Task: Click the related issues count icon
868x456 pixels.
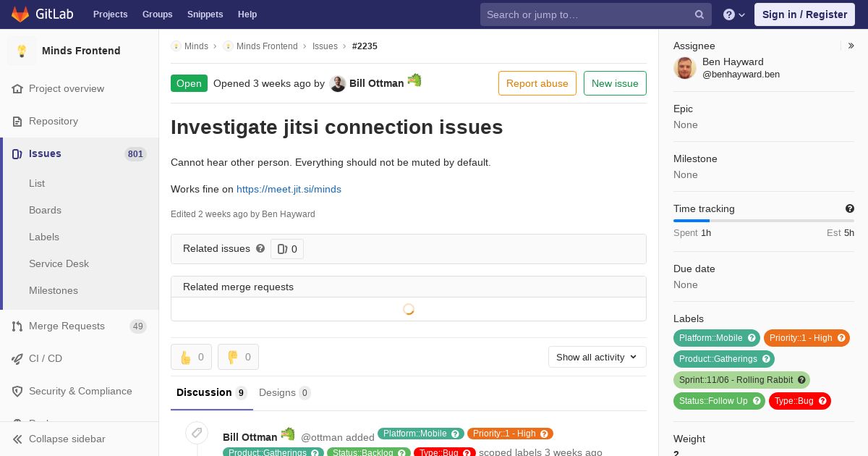Action: point(282,249)
